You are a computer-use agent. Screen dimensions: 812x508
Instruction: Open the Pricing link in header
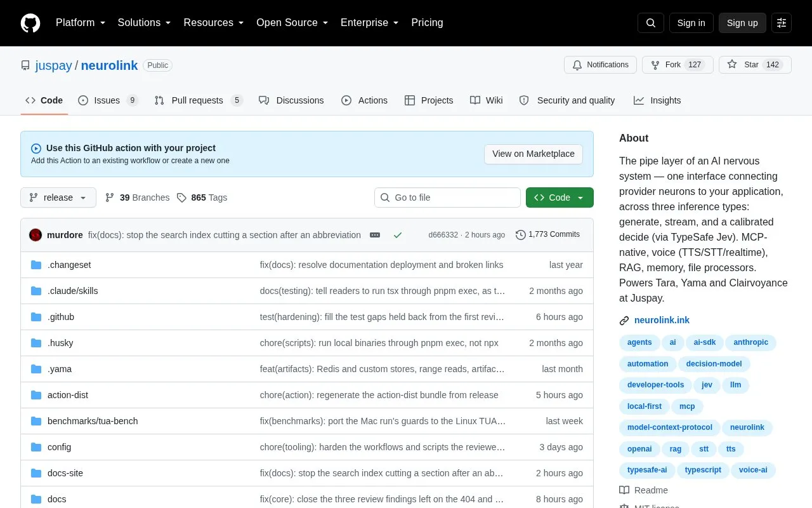click(427, 23)
